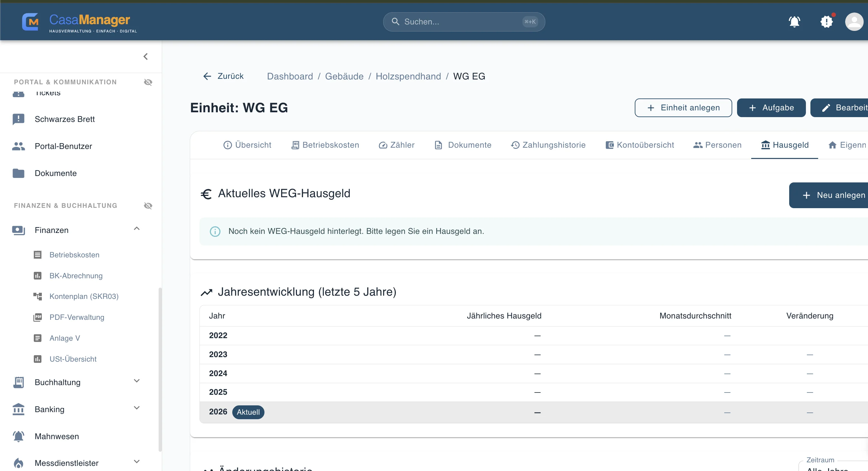Switch to the Zähler tab
The height and width of the screenshot is (471, 868).
click(x=396, y=145)
